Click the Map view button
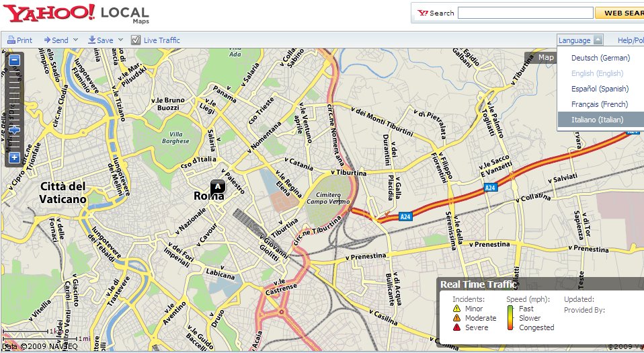This screenshot has width=644, height=353. [x=546, y=58]
